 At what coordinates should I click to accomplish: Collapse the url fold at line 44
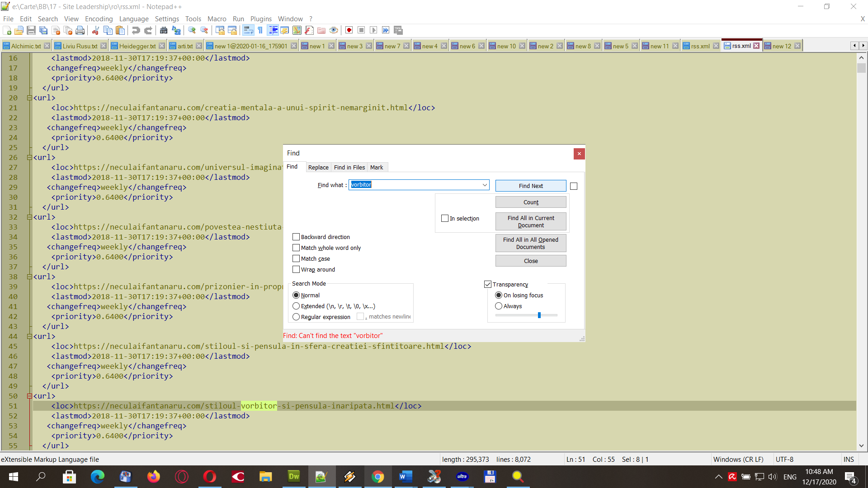coord(29,336)
